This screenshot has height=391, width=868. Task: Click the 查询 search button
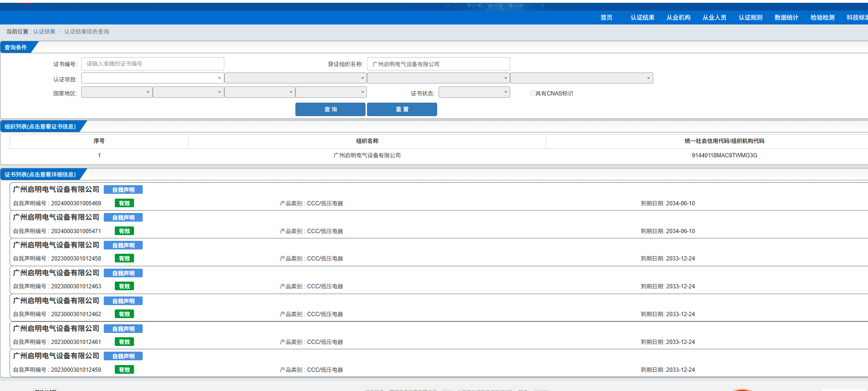tap(330, 109)
